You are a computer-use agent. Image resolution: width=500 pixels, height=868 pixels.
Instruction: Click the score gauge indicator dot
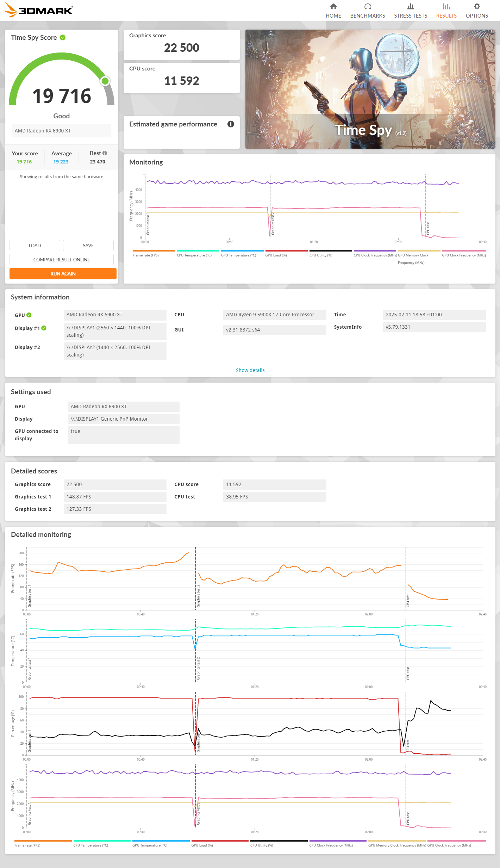point(105,81)
